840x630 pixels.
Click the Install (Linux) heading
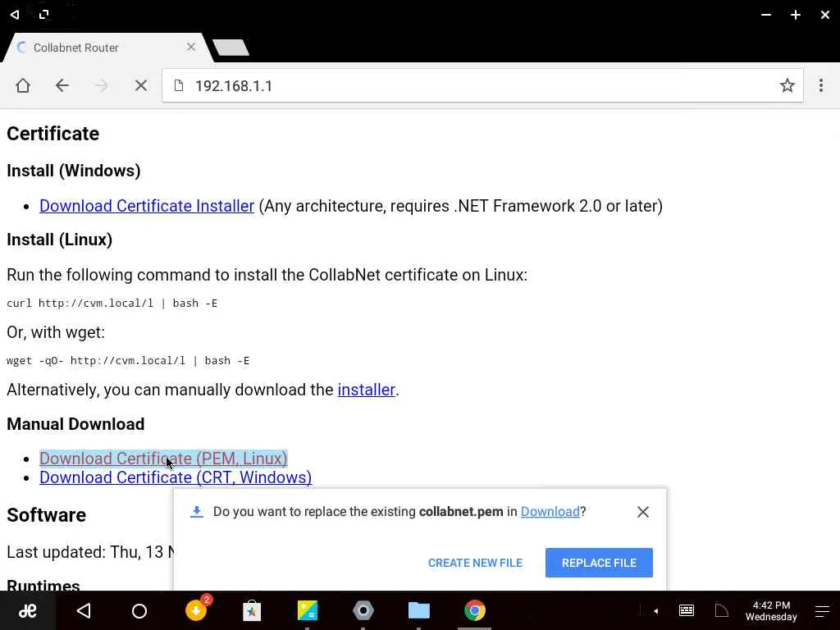click(59, 240)
